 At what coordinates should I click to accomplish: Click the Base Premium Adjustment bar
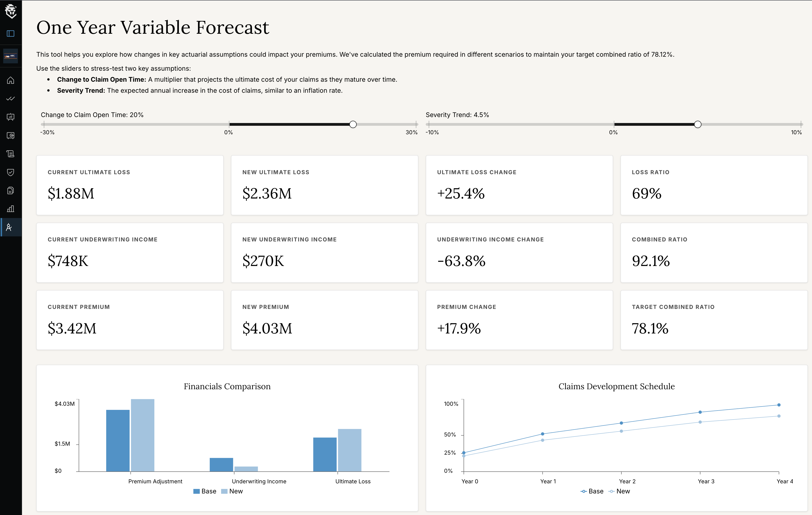(x=118, y=440)
